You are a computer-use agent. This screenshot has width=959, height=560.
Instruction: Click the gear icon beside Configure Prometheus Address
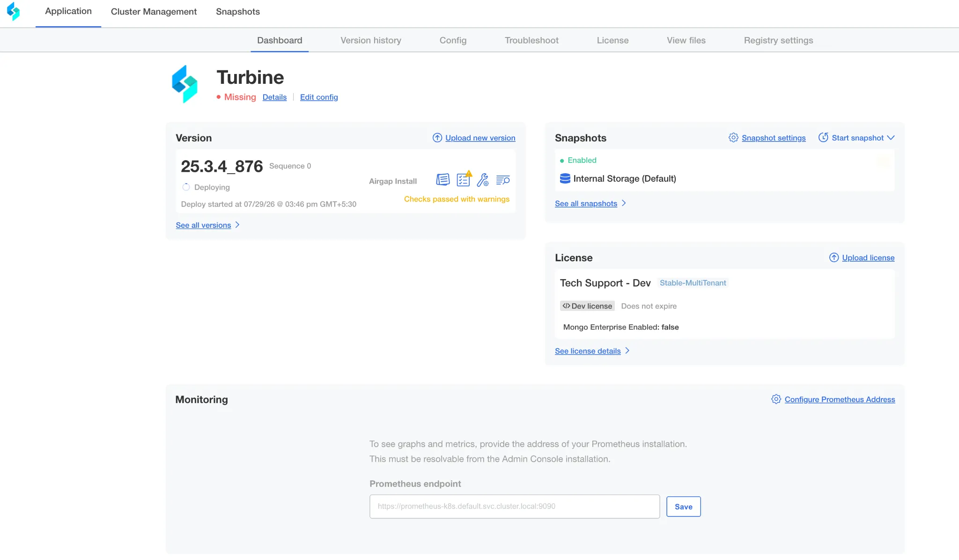[x=776, y=399]
